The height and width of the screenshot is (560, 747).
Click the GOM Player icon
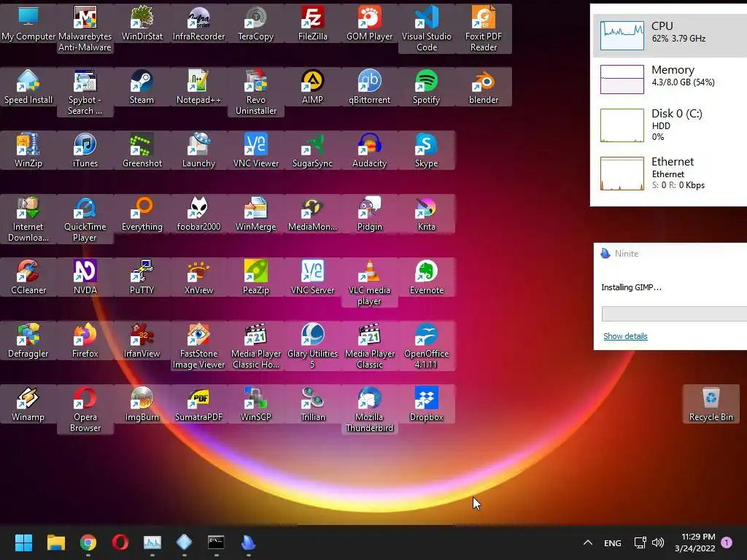point(369,23)
